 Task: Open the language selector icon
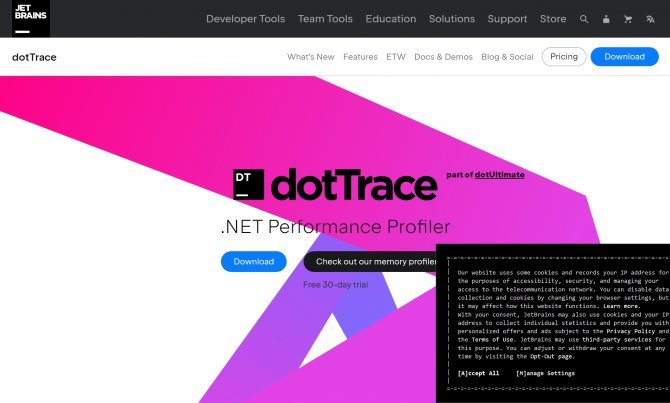(650, 19)
